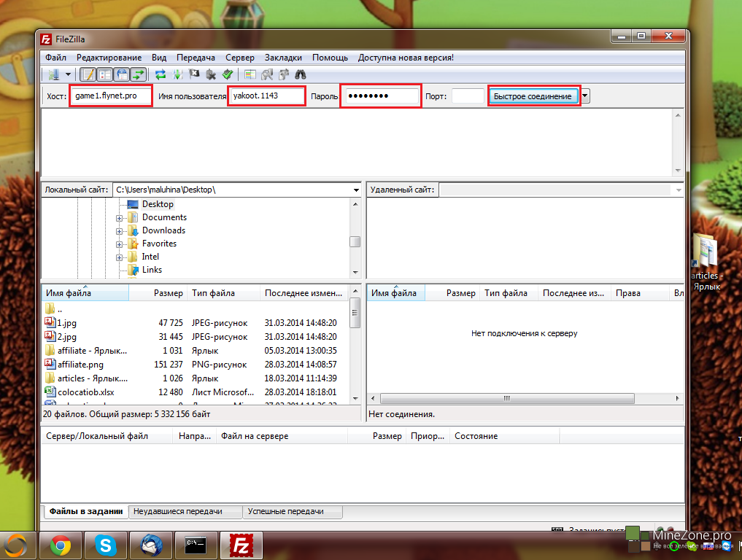Viewport: 742px width, 560px height.
Task: Toggle the local directory tree view
Action: [105, 74]
